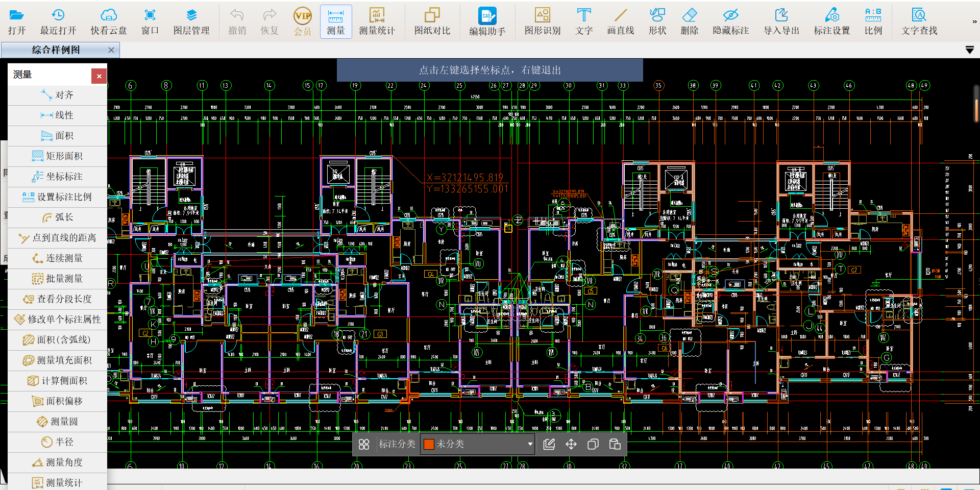The image size is (980, 490).
Task: Click the 恢复 redo icon
Action: [x=269, y=22]
